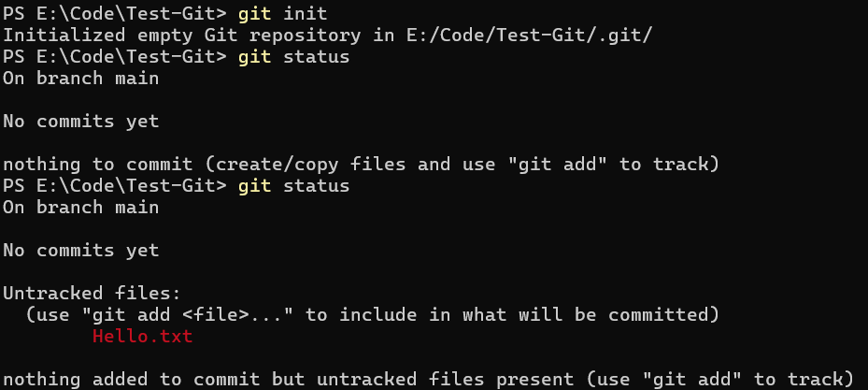The width and height of the screenshot is (868, 390).
Task: Click the red Hello.txt untracked filename
Action: 142,337
